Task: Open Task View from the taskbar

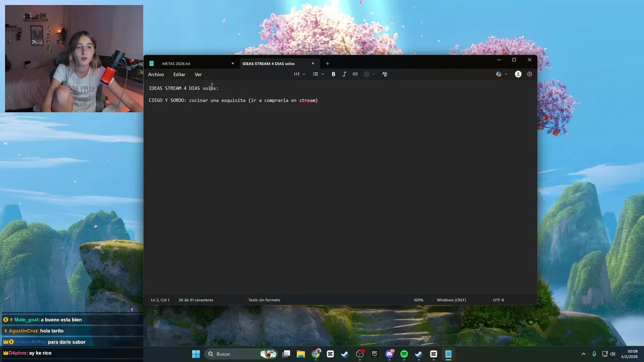Action: (286, 354)
